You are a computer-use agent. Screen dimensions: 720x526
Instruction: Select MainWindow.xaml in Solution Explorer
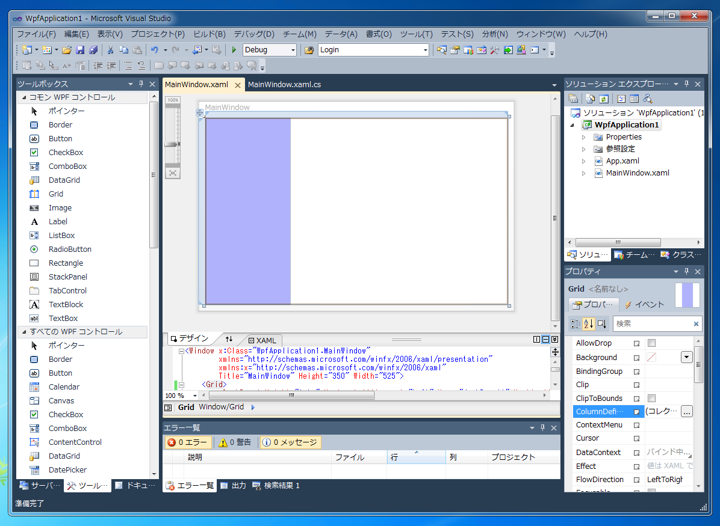(x=637, y=173)
